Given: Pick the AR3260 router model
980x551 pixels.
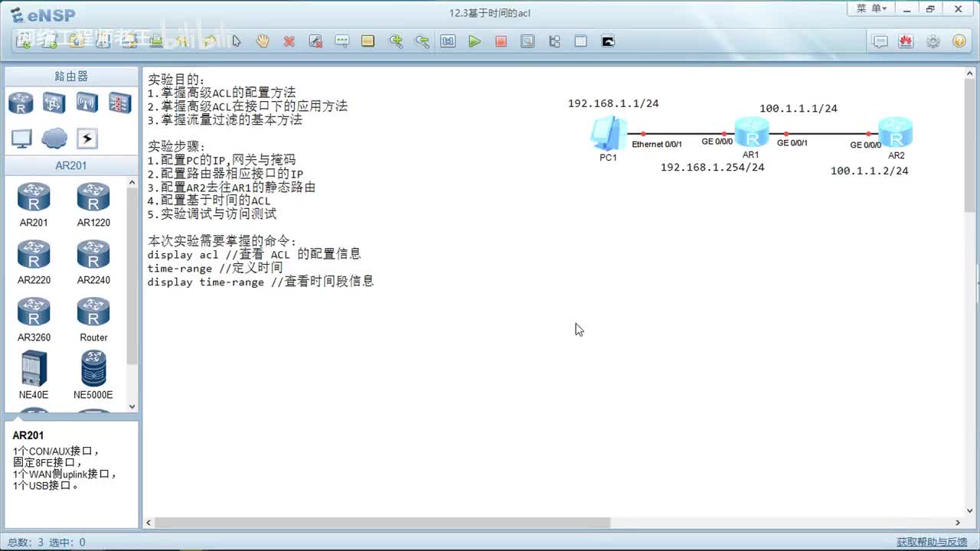Looking at the screenshot, I should (x=34, y=320).
